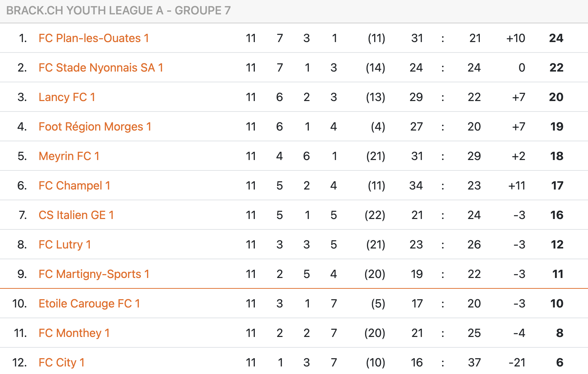Open the FC Monthey 1 team page
Image resolution: width=588 pixels, height=374 pixels.
click(x=74, y=333)
